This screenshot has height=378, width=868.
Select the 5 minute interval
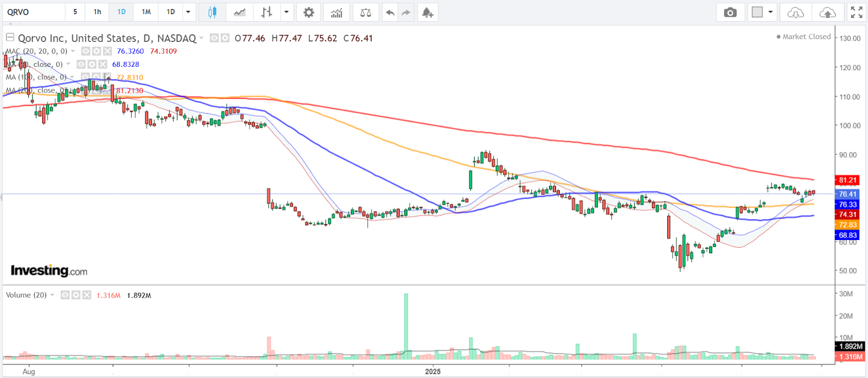point(75,12)
